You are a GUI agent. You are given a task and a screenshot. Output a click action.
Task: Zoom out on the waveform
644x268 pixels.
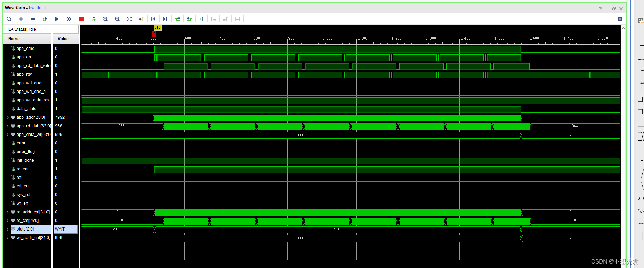pos(117,19)
